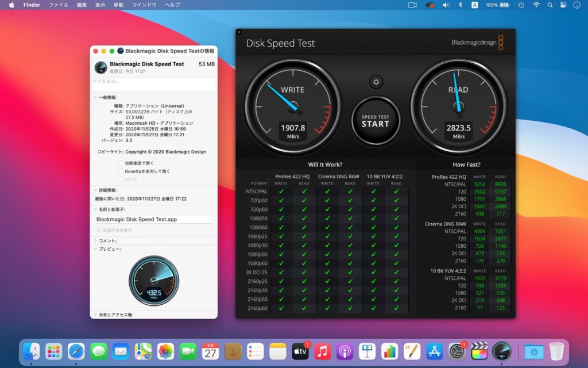Close the Disk Speed Test window
Screen dimensions: 588x368
239,32
